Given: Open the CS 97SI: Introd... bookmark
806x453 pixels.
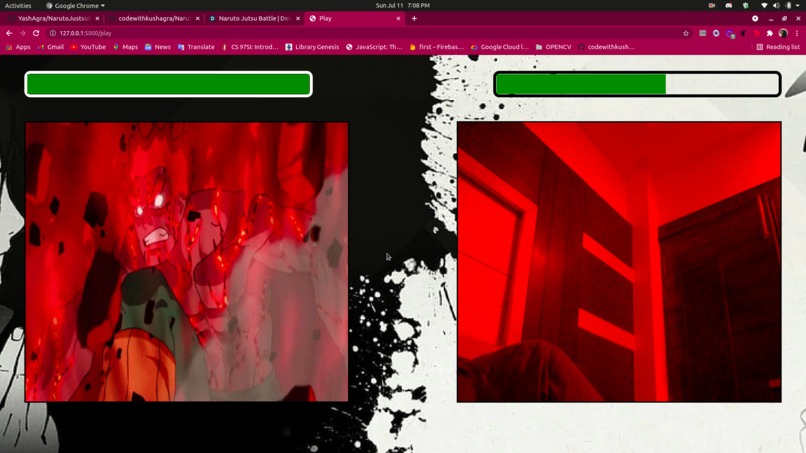Looking at the screenshot, I should tap(250, 47).
